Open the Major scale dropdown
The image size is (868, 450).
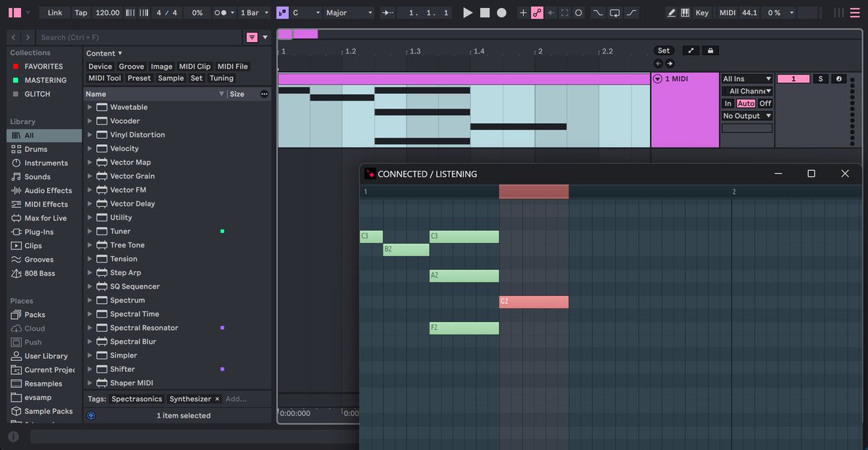point(349,13)
